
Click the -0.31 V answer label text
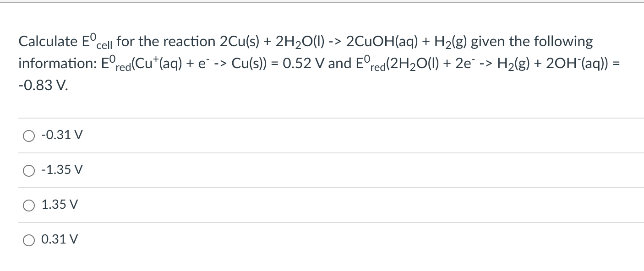pyautogui.click(x=61, y=135)
